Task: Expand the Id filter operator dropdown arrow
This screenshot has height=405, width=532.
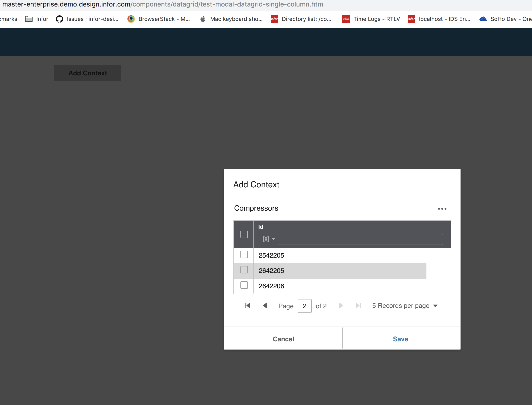Action: coord(273,239)
